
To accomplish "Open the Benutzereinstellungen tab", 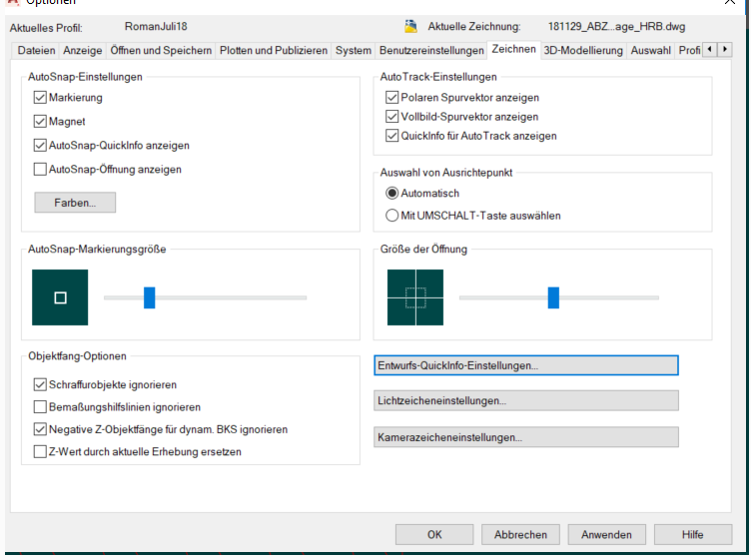I will coord(431,51).
